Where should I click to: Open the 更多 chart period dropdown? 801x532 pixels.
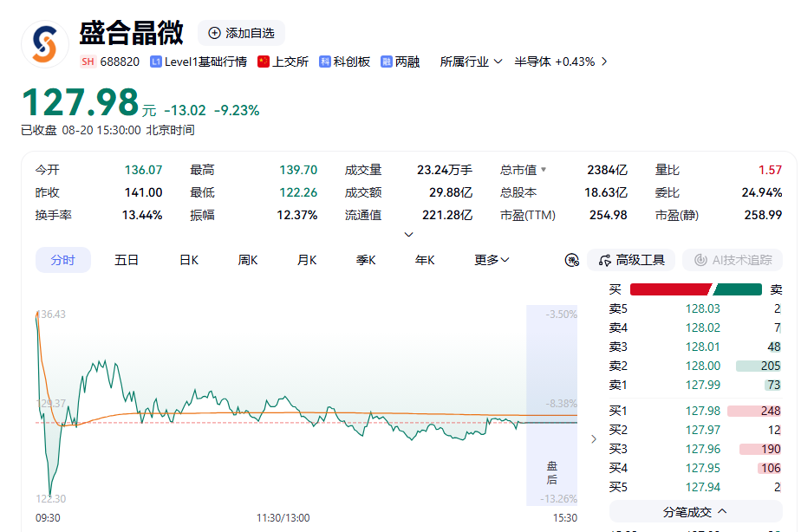pyautogui.click(x=492, y=261)
